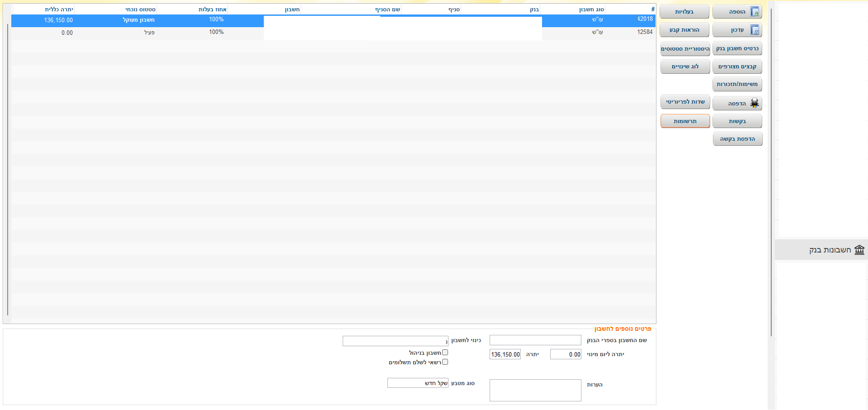
Task: Click the accounts table vertical scrollbar
Action: 8,170
